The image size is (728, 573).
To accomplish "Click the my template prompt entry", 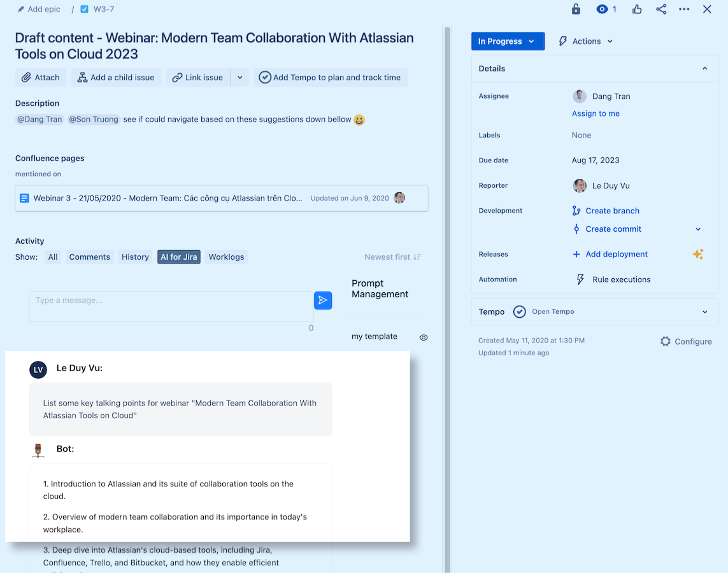I will click(375, 336).
